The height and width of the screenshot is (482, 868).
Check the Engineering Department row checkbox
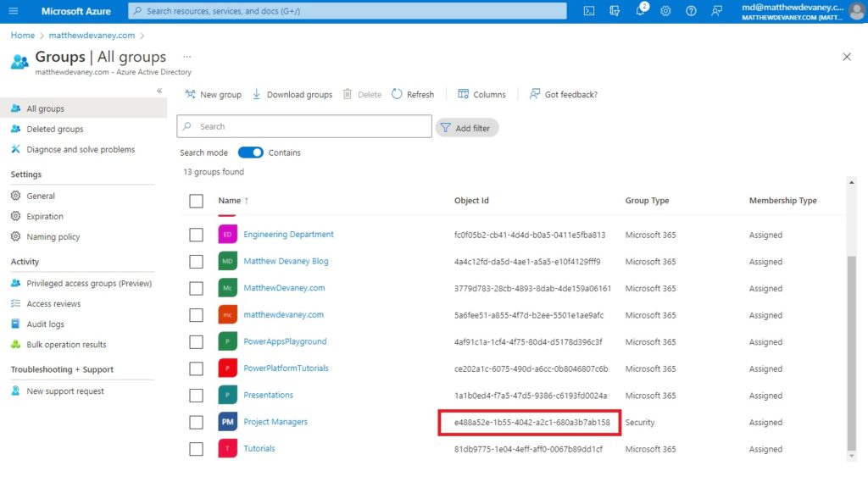(196, 235)
